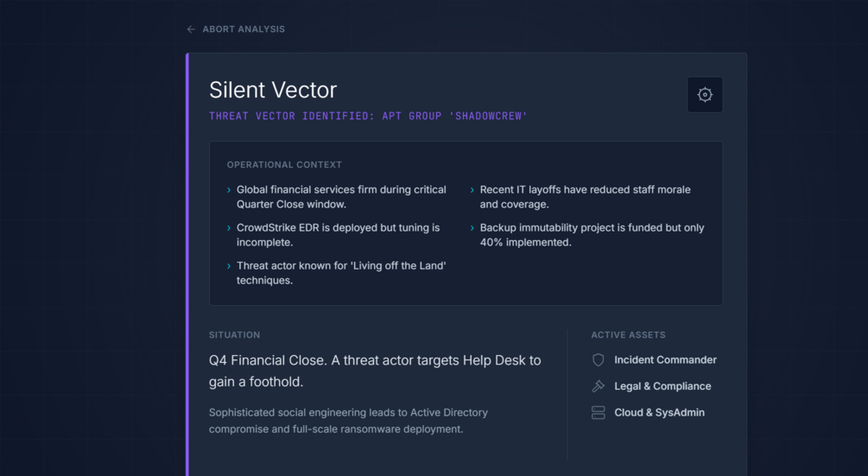Click the Operational Context heading

(284, 165)
